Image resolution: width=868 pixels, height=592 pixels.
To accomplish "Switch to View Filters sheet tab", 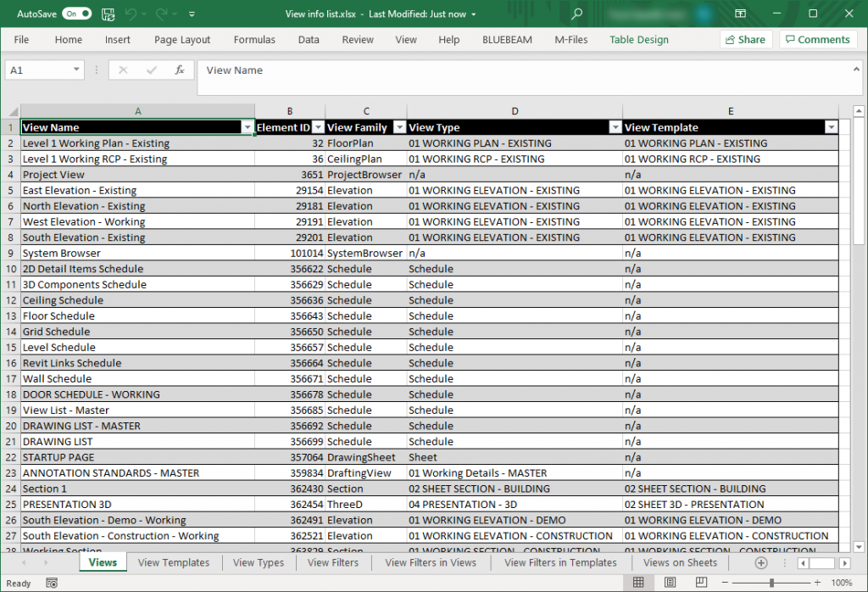I will 333,562.
